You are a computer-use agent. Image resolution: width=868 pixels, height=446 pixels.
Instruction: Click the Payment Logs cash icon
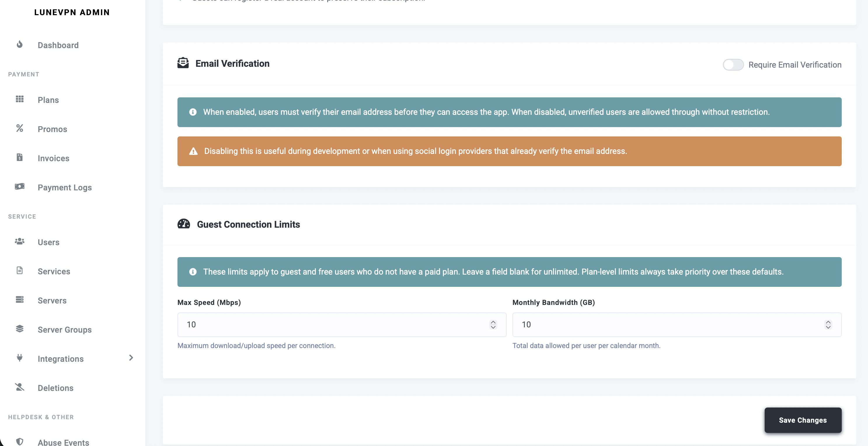[x=20, y=187]
